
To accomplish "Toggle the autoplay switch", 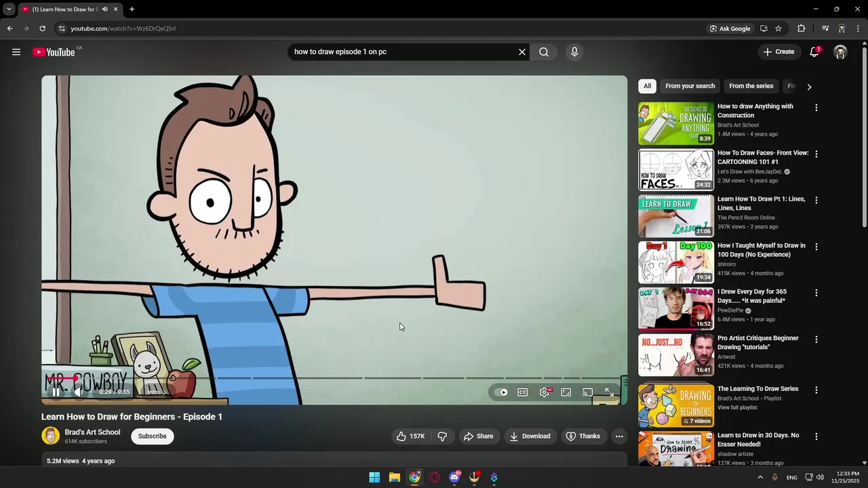I will pyautogui.click(x=501, y=392).
